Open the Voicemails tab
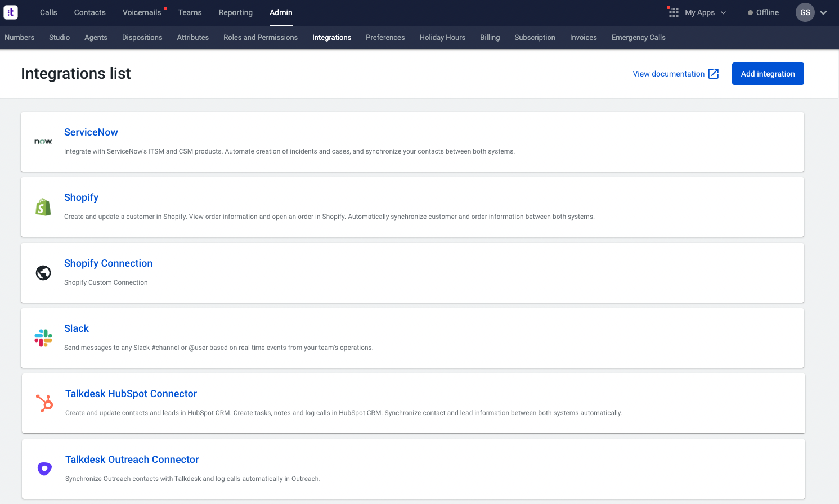The width and height of the screenshot is (839, 504). 142,12
